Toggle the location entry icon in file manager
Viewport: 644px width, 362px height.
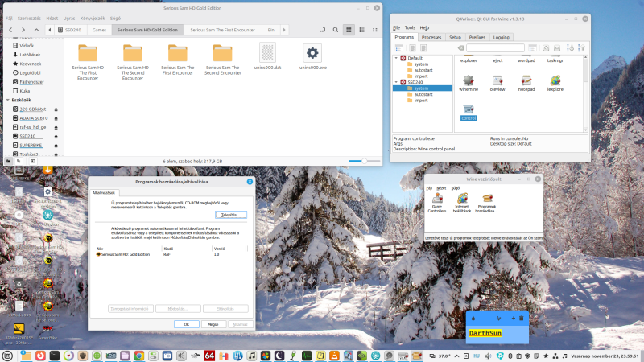pos(323,30)
